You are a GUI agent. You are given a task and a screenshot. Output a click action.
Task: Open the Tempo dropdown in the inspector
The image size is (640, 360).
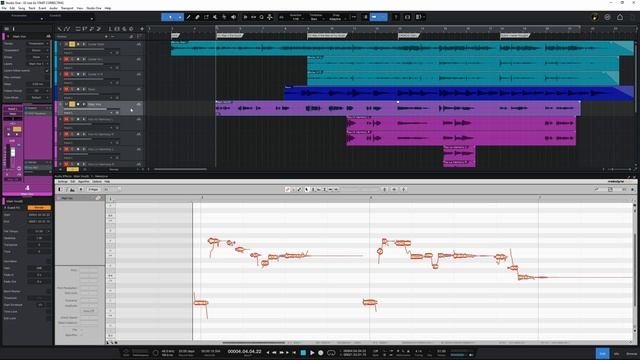click(38, 43)
